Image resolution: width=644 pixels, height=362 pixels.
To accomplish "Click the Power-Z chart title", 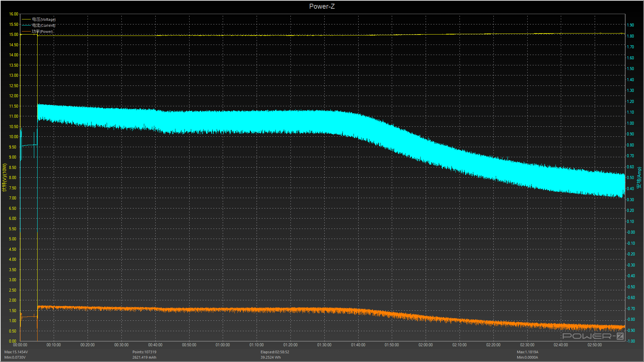I will (322, 6).
